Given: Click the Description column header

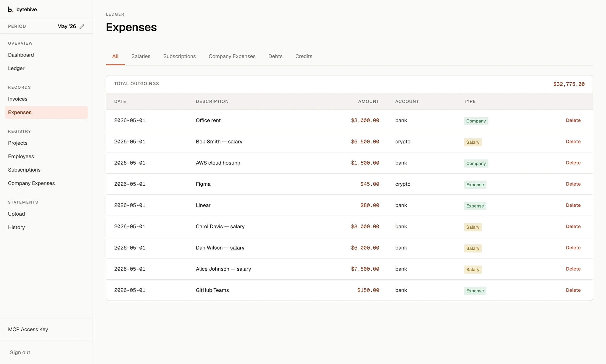Looking at the screenshot, I should click(x=212, y=101).
